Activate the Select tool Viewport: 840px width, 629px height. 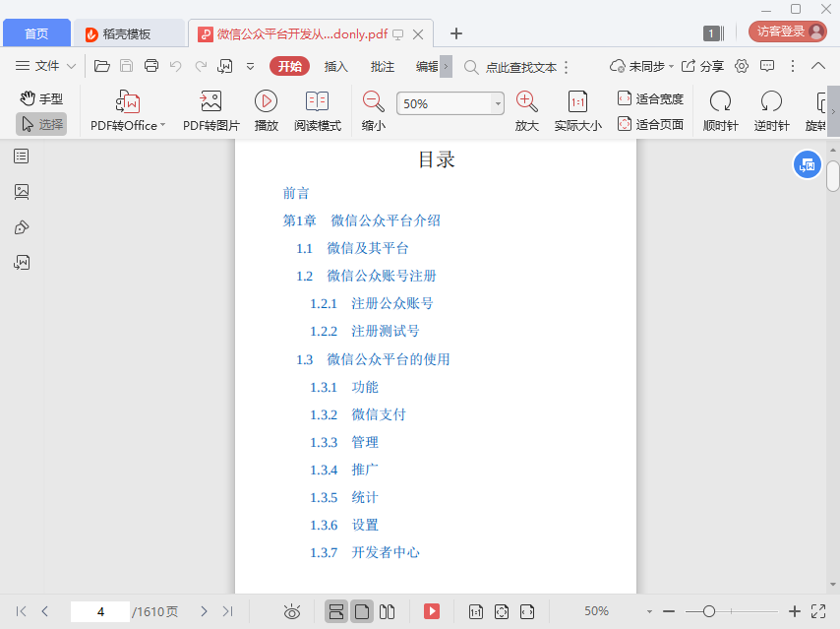41,124
